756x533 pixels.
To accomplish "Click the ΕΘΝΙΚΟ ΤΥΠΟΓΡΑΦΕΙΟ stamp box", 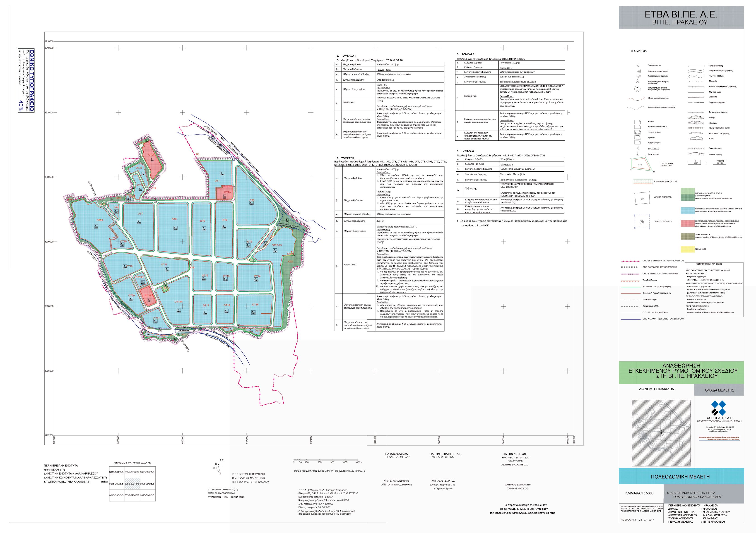I will (x=26, y=81).
